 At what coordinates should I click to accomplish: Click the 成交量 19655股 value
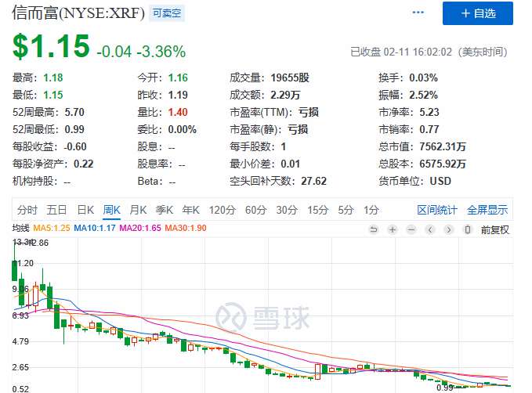click(x=290, y=78)
